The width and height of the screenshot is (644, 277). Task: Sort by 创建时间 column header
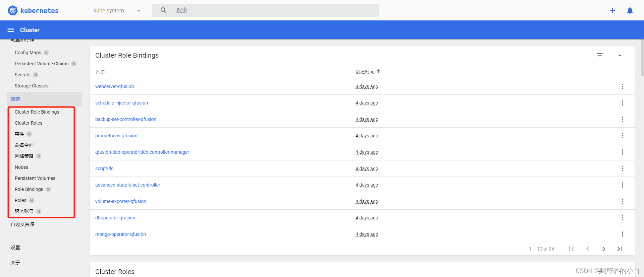[365, 72]
